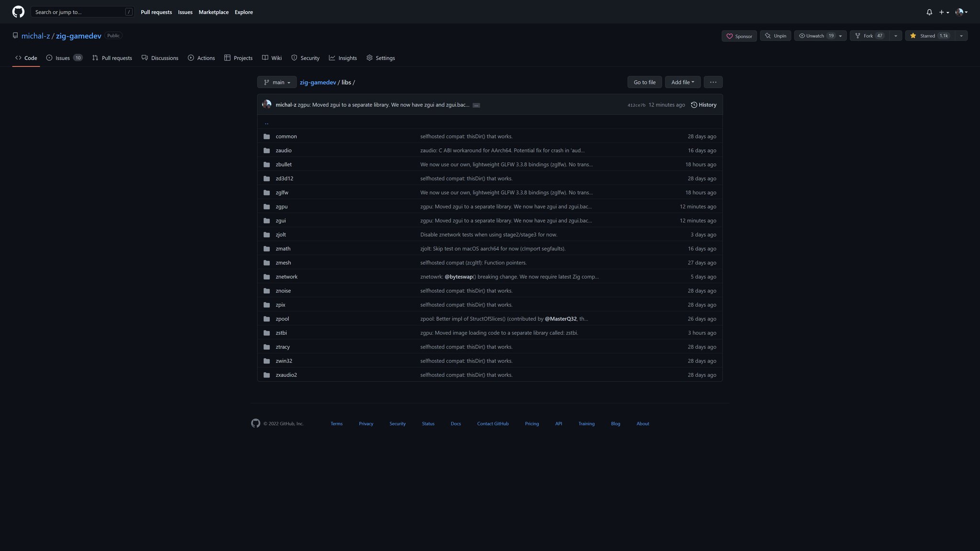Open the Fork options dropdown arrow
This screenshot has width=980, height=551.
[895, 36]
